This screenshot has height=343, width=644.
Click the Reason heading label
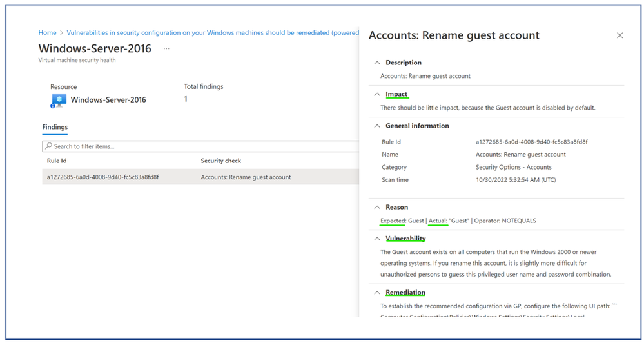pos(396,207)
